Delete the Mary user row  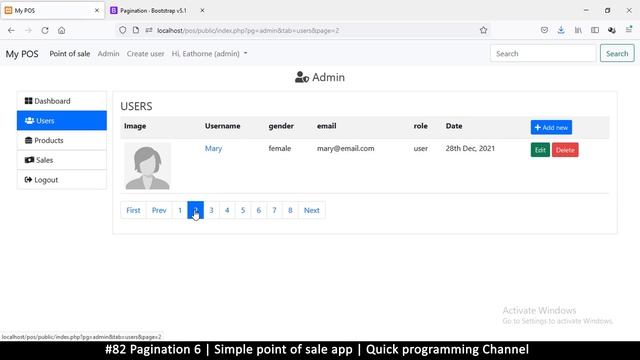point(565,150)
